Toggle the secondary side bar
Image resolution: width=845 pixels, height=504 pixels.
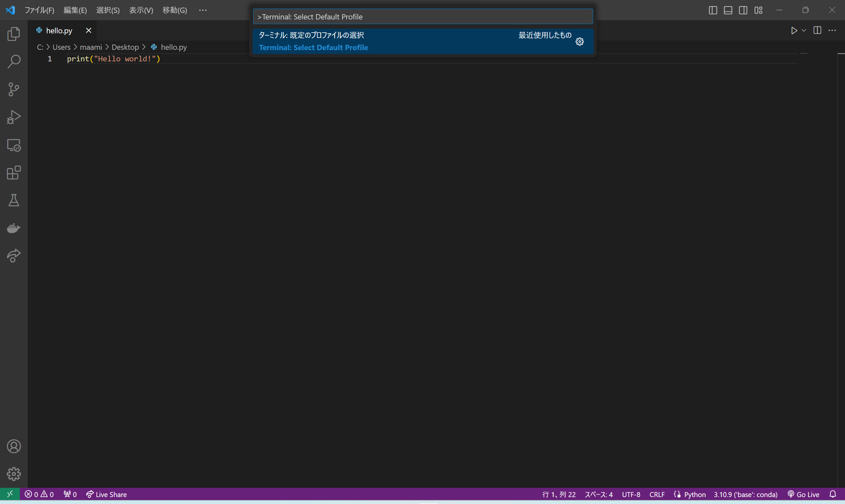[x=743, y=10]
